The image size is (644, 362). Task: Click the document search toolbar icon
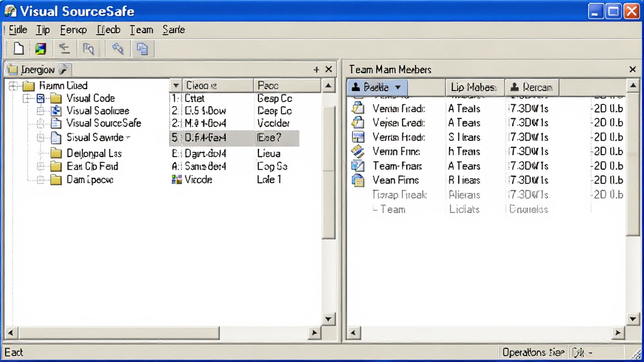(88, 49)
